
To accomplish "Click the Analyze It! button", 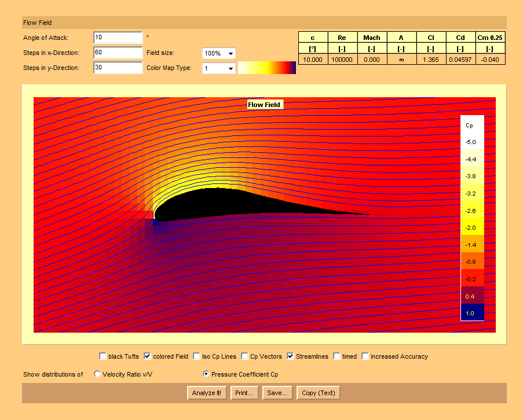I will tap(207, 393).
